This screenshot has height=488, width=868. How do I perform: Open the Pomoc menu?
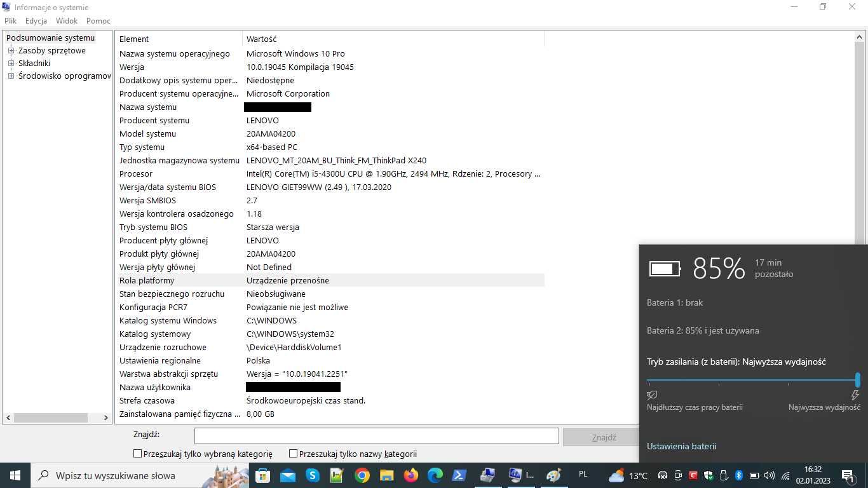tap(98, 21)
